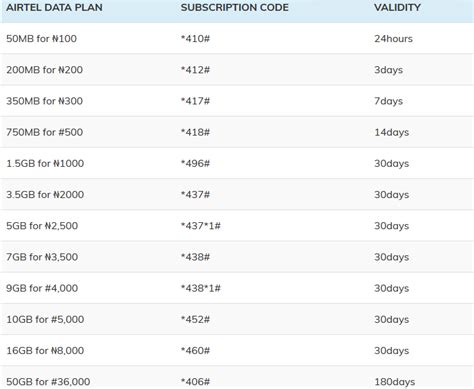
Task: Click the 750MB for #500 plan
Action: 44,132
